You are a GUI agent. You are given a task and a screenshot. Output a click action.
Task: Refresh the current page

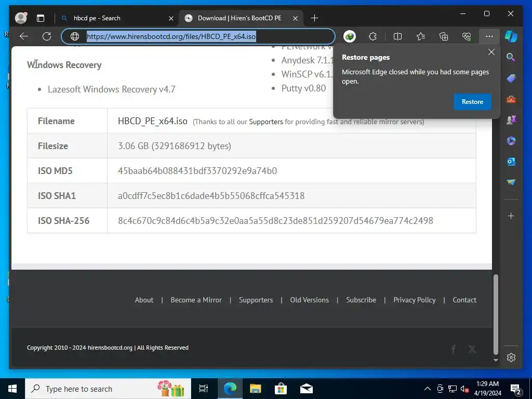(x=47, y=36)
